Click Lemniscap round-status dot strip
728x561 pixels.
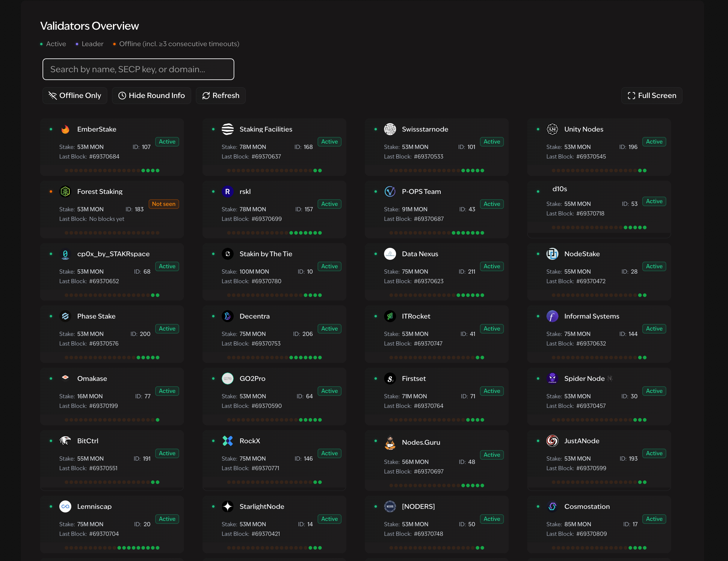[112, 548]
